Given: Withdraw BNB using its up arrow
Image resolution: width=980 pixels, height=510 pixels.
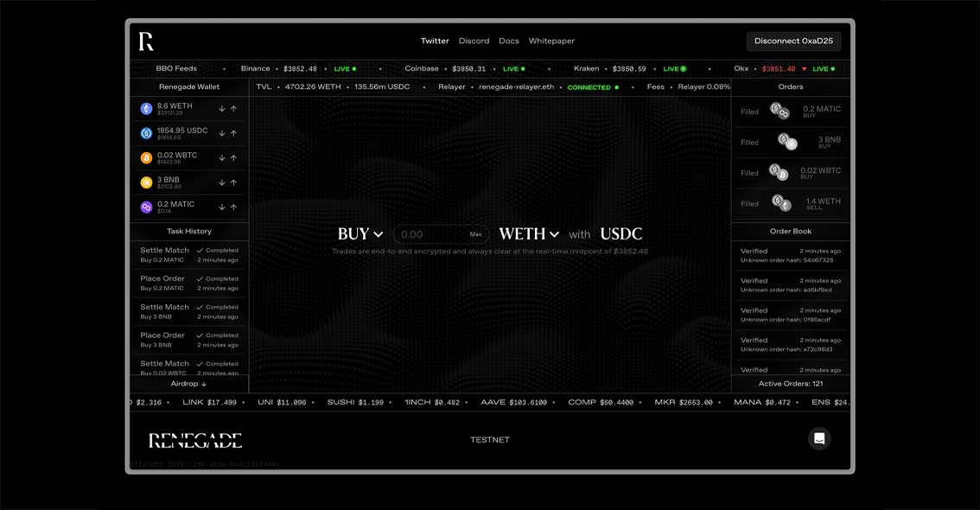Looking at the screenshot, I should coord(233,182).
